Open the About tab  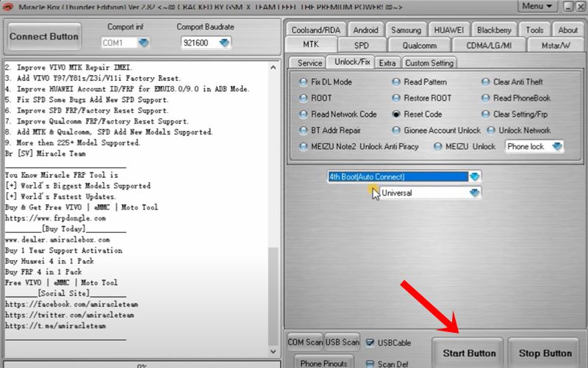[x=567, y=30]
